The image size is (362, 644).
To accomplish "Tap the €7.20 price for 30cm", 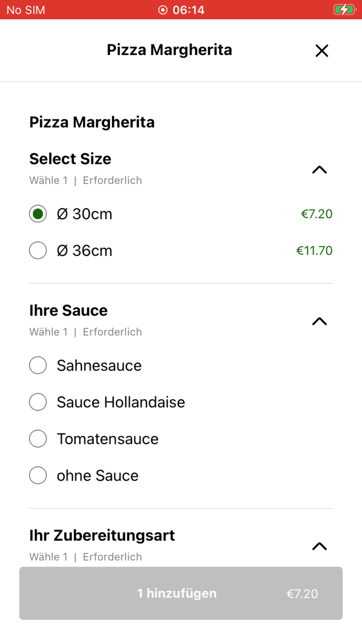I will point(317,214).
